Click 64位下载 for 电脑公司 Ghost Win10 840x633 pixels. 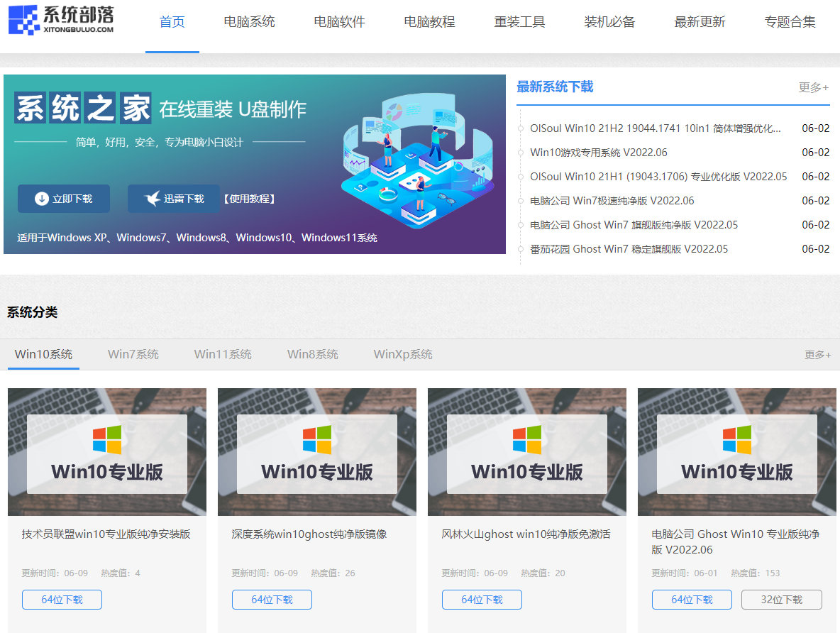point(692,600)
